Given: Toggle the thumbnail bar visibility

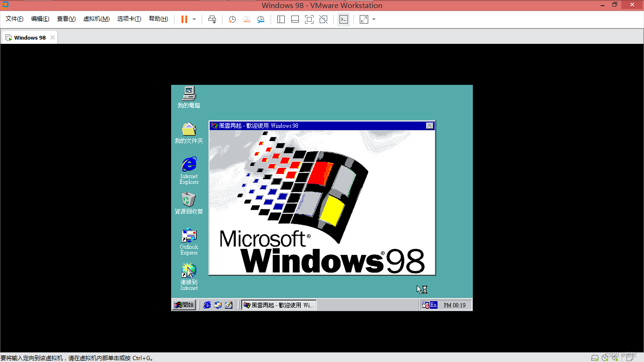Looking at the screenshot, I should click(295, 19).
